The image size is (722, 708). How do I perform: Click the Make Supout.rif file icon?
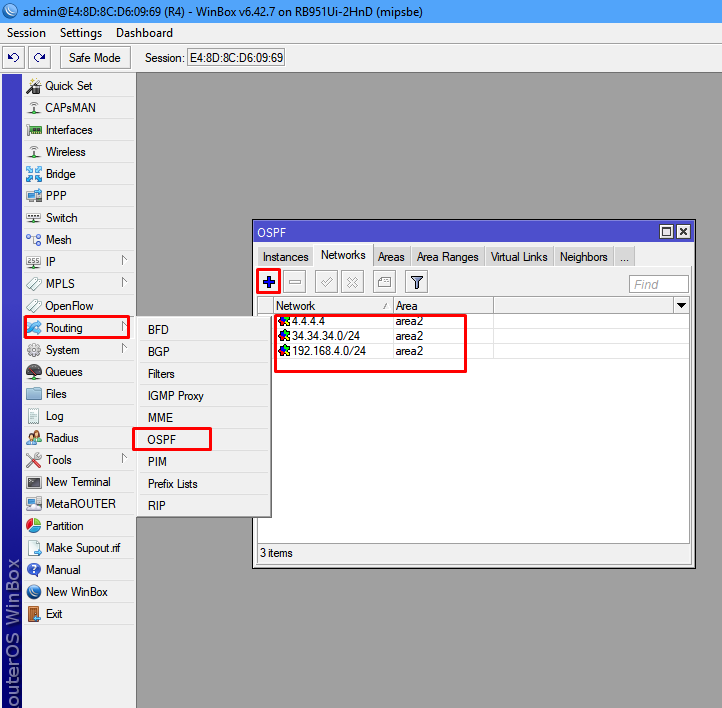pos(34,548)
